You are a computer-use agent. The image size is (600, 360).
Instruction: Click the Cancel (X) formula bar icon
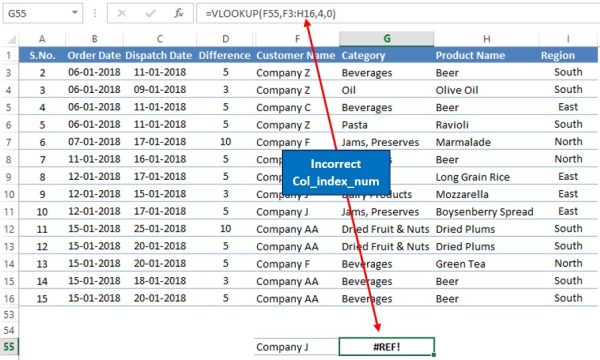[x=122, y=14]
